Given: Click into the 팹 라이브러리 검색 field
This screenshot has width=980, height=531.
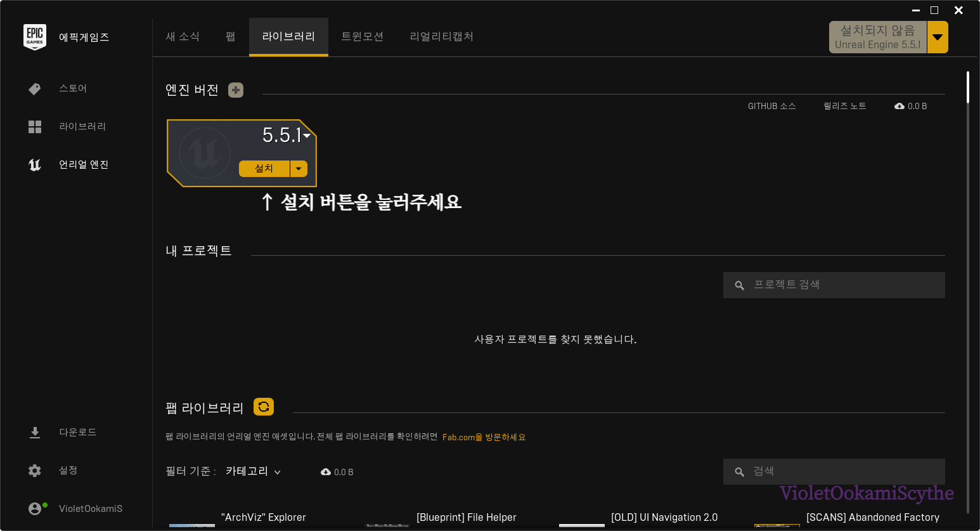Looking at the screenshot, I should click(834, 472).
